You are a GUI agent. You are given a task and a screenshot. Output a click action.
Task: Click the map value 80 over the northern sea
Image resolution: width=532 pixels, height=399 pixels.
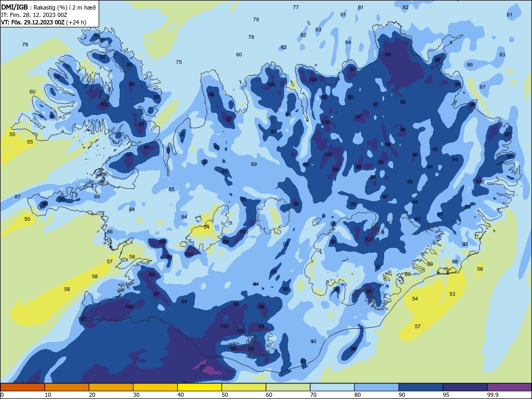click(x=239, y=54)
